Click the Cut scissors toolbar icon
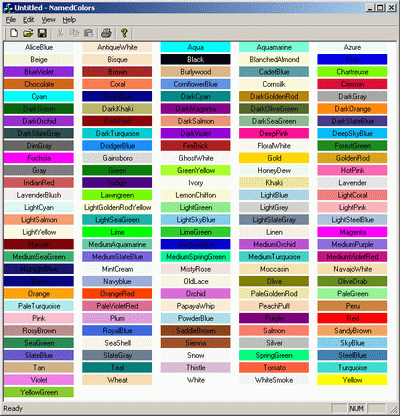This screenshot has height=416, width=400. coord(60,33)
